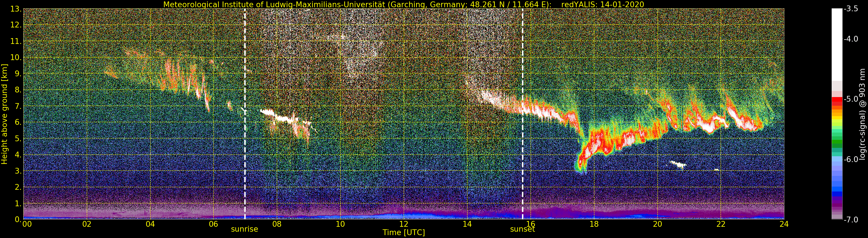Click the time axis tick label 18
This screenshot has width=868, height=238.
coord(594,224)
